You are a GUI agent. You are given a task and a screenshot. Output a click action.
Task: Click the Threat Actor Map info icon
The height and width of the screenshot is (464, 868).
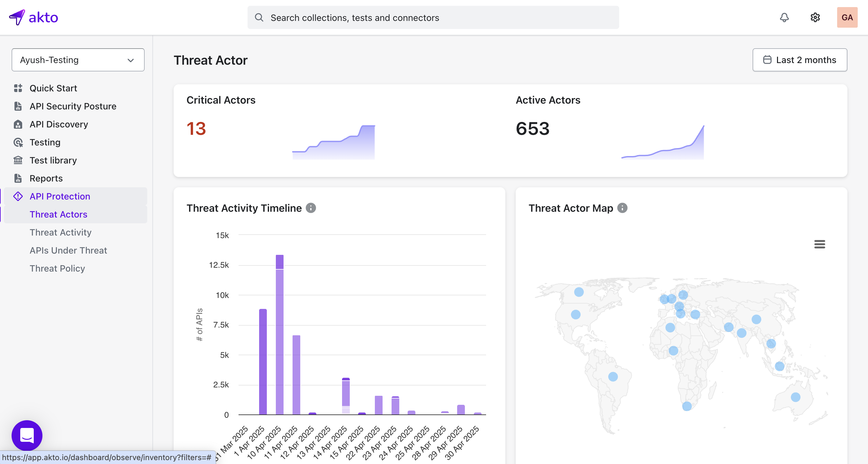pos(622,208)
